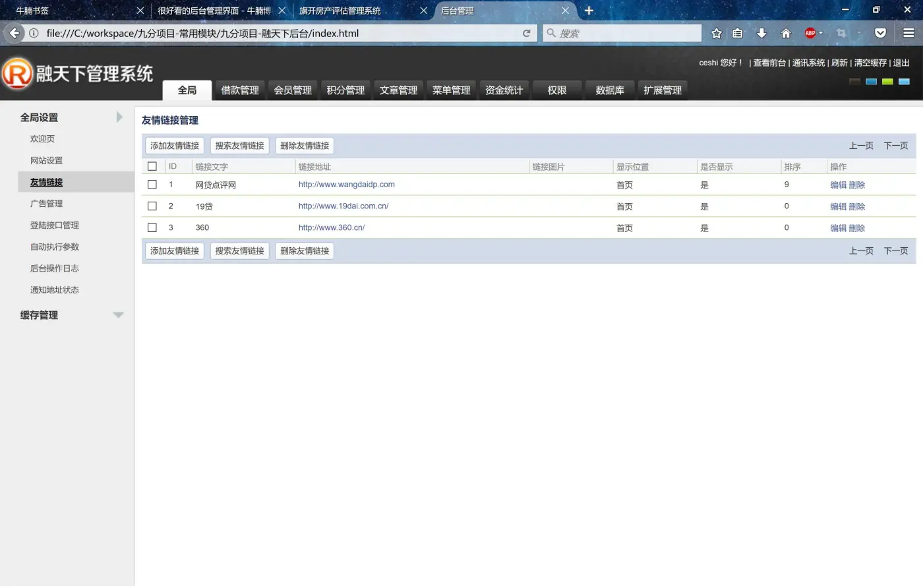Open the 文章管理 navigation tab
The width and height of the screenshot is (923, 588).
(398, 90)
